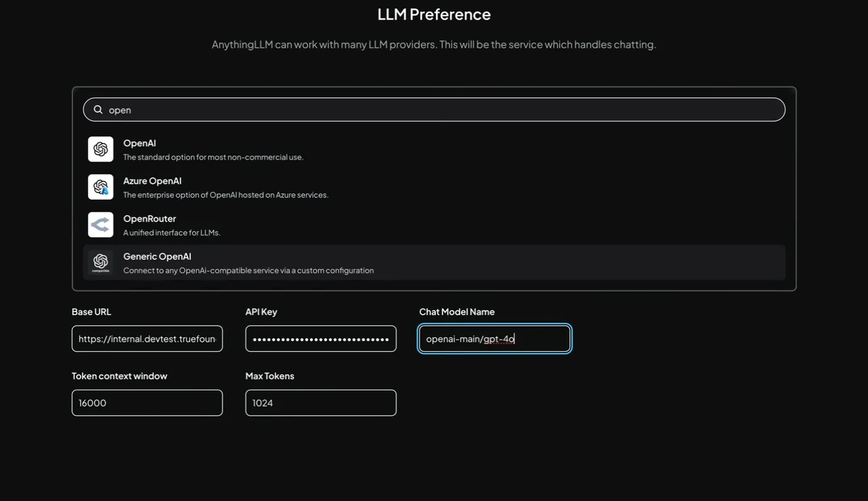
Task: Click the OpenRouter logo icon
Action: click(x=101, y=225)
